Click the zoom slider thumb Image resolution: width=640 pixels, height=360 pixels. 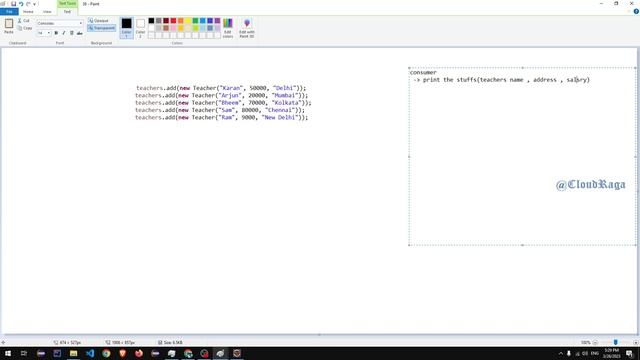616,342
